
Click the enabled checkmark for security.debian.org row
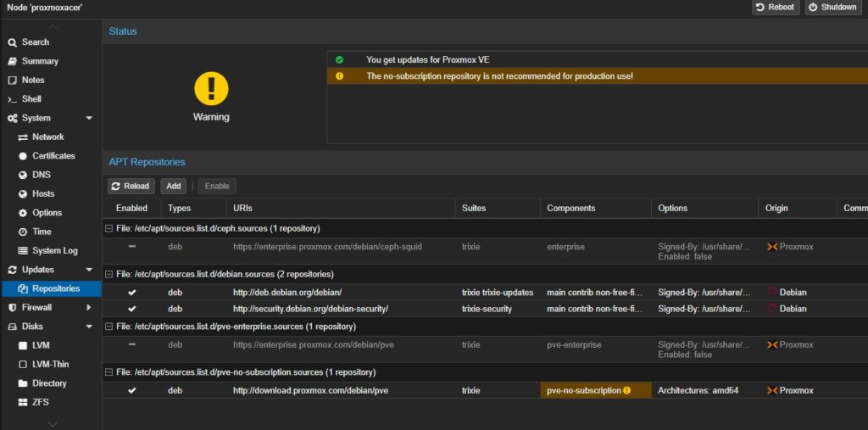point(131,310)
